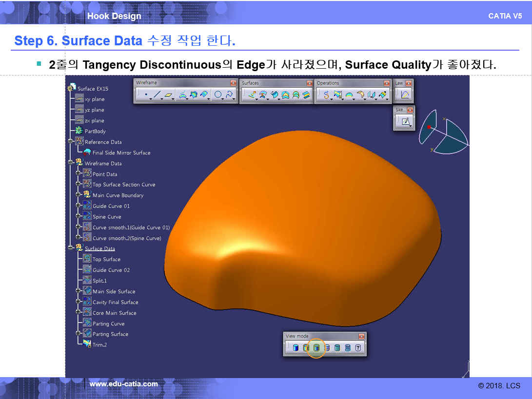Open the customize view parameters icon
Image resolution: width=532 pixels, height=399 pixels.
[358, 348]
